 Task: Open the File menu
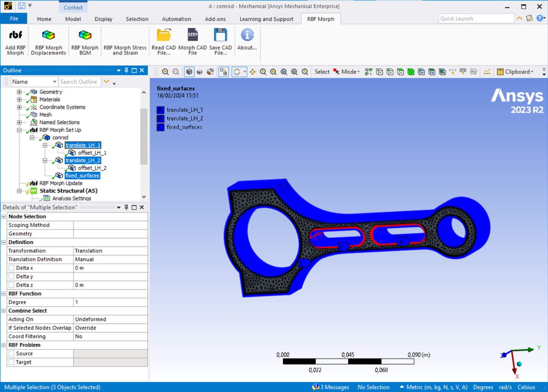14,18
